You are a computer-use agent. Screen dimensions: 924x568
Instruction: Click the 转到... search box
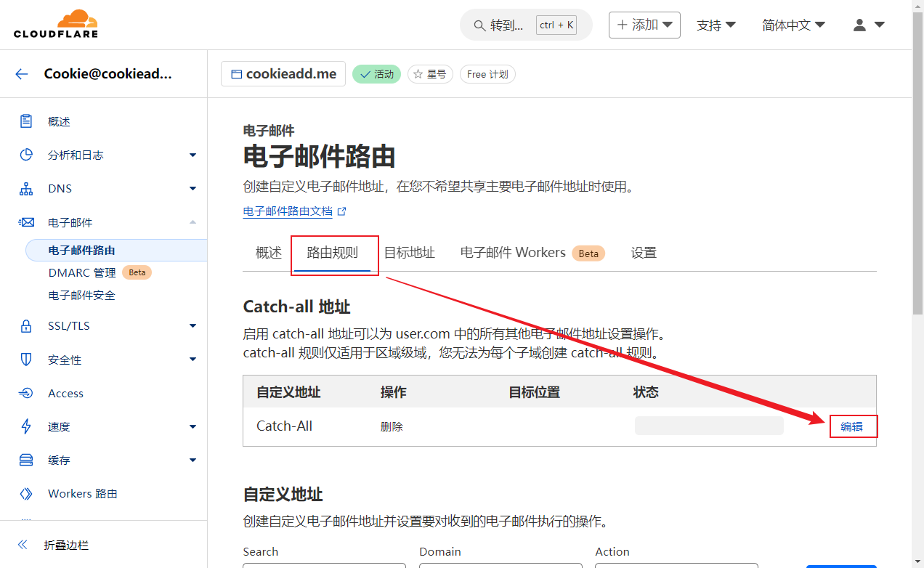pos(525,25)
